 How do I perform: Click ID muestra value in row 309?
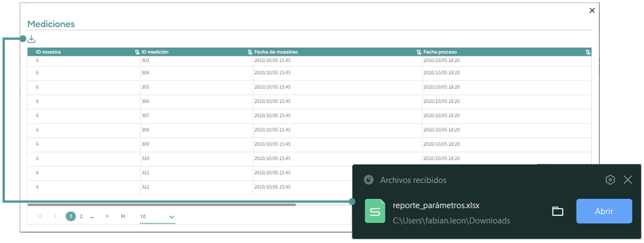[x=37, y=144]
